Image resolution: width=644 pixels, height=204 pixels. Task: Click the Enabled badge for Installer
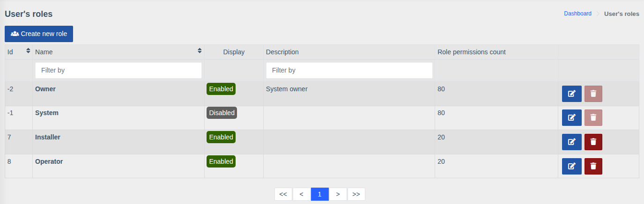[221, 137]
